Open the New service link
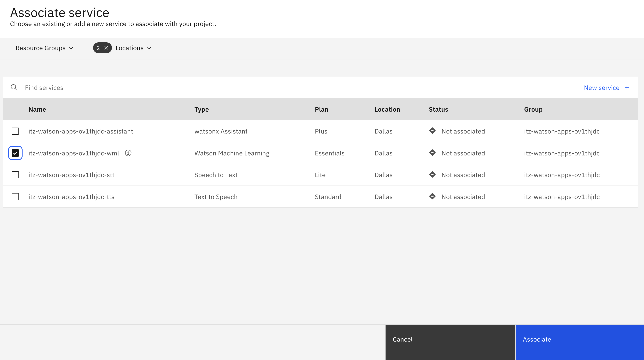644x360 pixels. click(602, 87)
